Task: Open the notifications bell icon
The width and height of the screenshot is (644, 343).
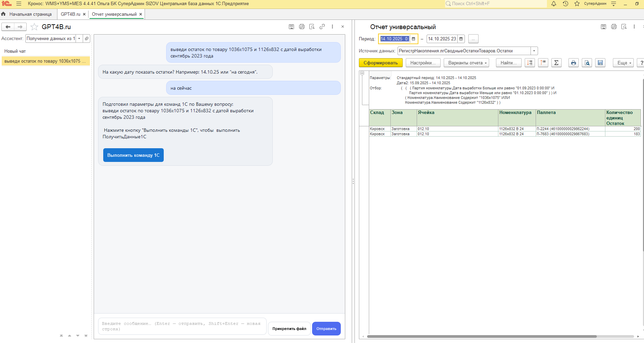Action: tap(554, 4)
